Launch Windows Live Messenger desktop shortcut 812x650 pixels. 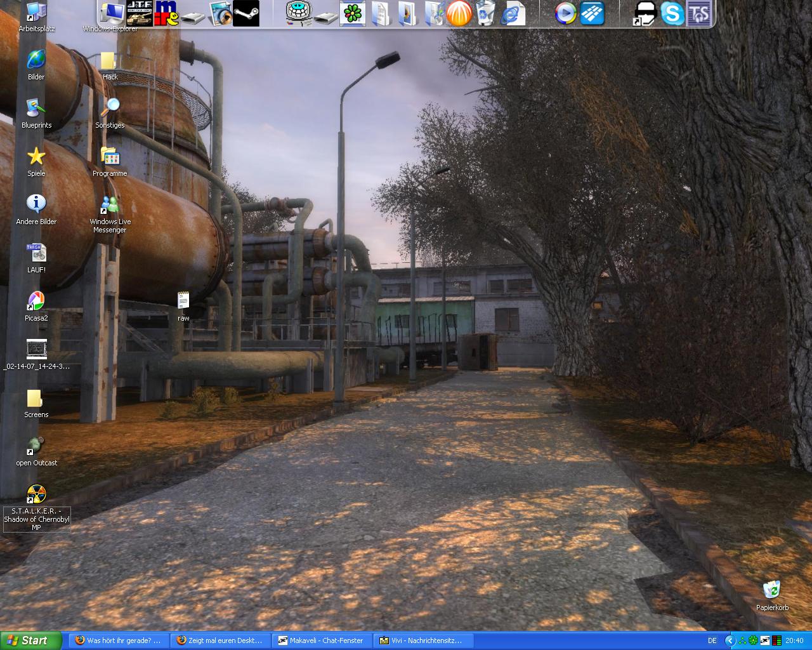(x=110, y=214)
